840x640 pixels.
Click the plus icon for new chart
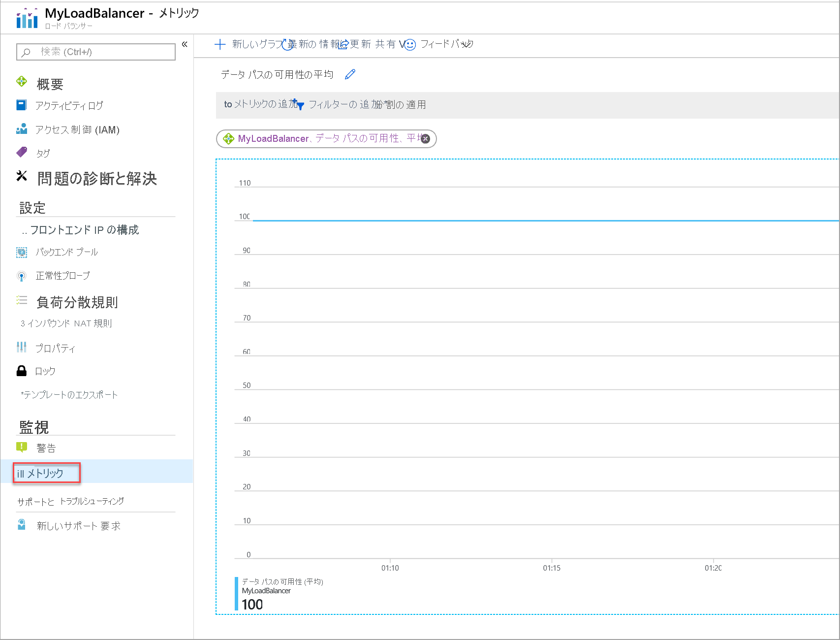pos(220,44)
